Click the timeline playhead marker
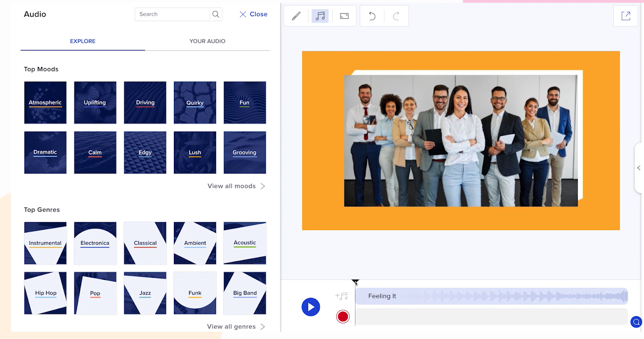 coord(355,281)
